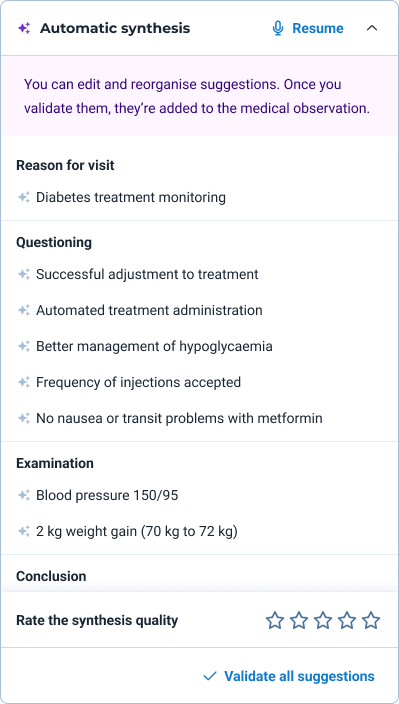This screenshot has width=399, height=704.
Task: Click sparkle icon next to Better management of hypoglycaemia
Action: tap(24, 346)
